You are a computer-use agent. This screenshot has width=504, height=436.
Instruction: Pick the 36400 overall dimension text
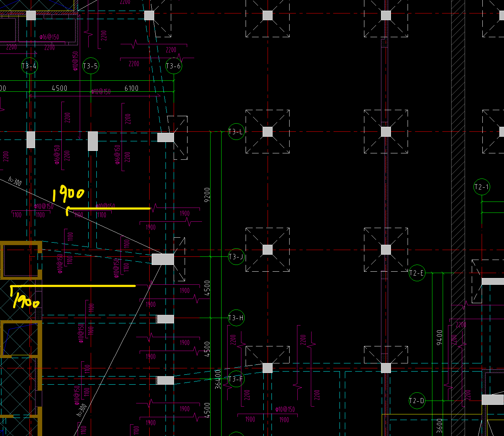pos(218,379)
